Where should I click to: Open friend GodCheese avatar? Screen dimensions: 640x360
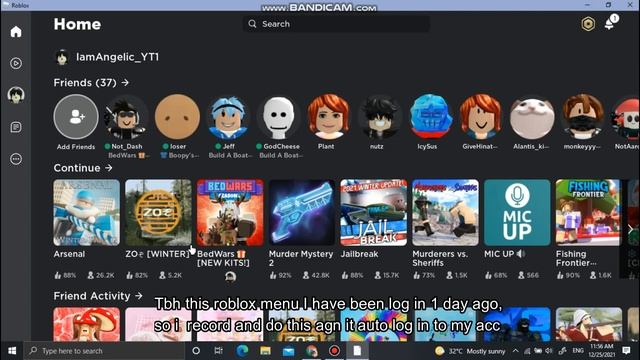(278, 117)
